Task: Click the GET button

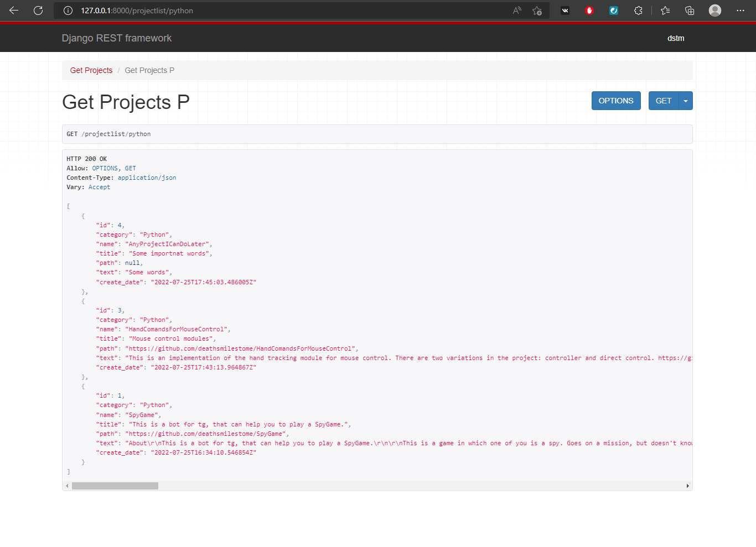Action: pyautogui.click(x=664, y=101)
